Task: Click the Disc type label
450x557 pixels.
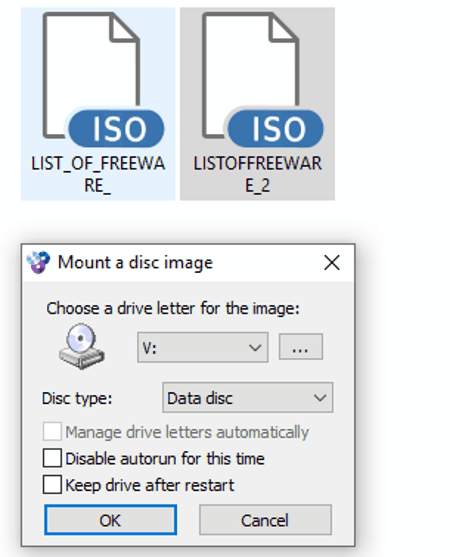Action: [77, 398]
